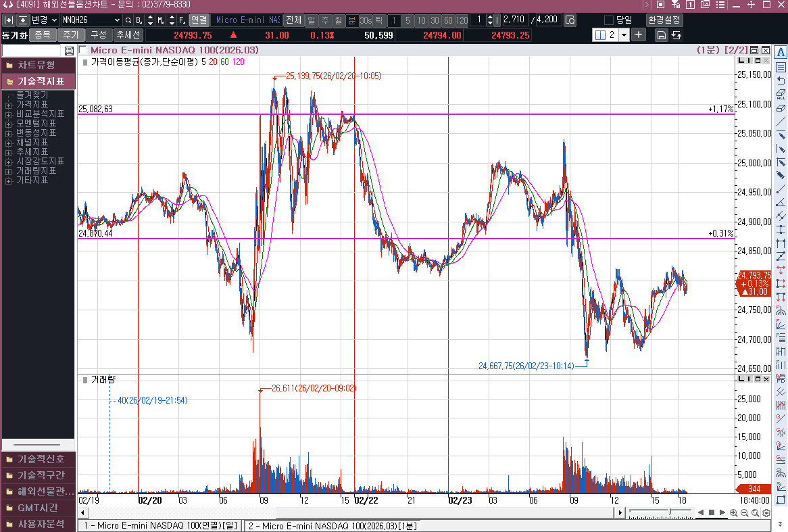Viewport: 788px width, 532px height.
Task: Open the MNQH26 symbol dropdown
Action: [116, 20]
